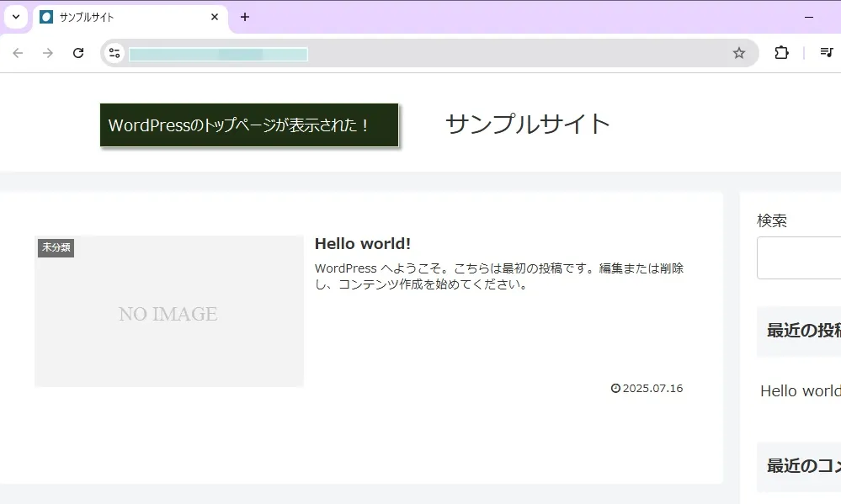This screenshot has height=504, width=841.
Task: Open a new tab with the plus button
Action: [x=245, y=17]
